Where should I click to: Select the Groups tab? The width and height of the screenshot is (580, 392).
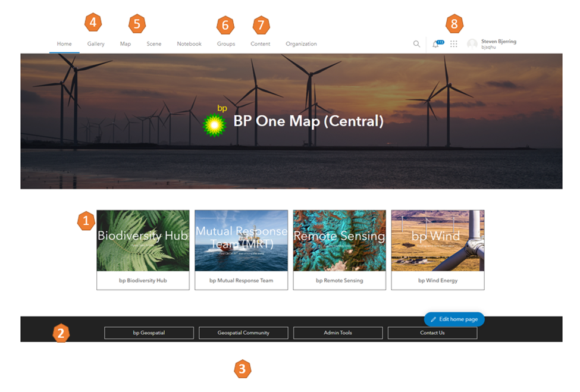tap(226, 43)
